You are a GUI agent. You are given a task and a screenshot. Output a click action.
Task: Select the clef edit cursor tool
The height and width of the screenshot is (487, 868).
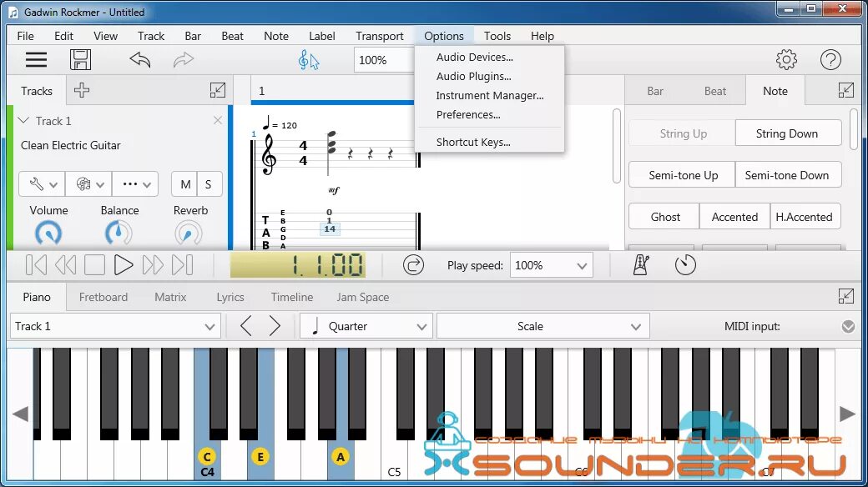click(x=308, y=60)
